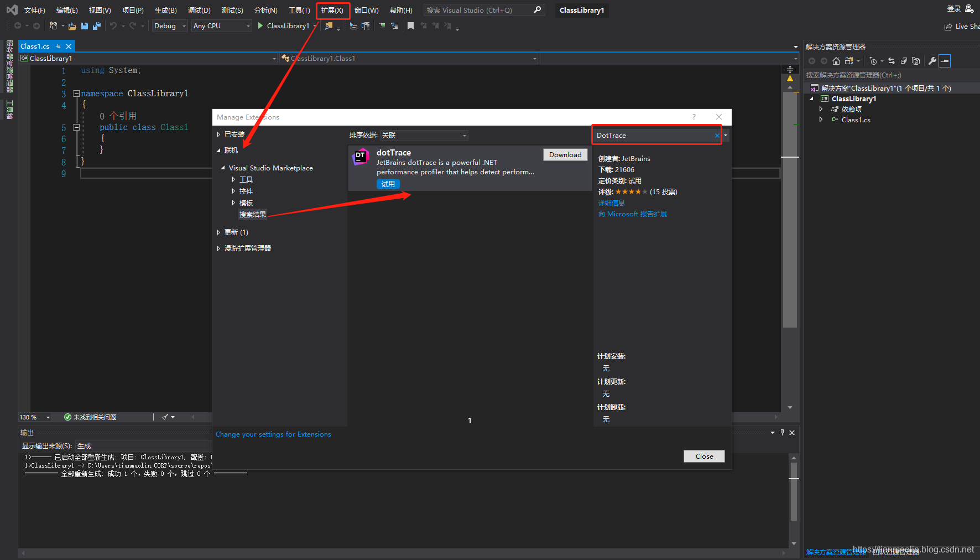Open the 排序依据 关联 sort dropdown
The height and width of the screenshot is (560, 980).
[424, 136]
